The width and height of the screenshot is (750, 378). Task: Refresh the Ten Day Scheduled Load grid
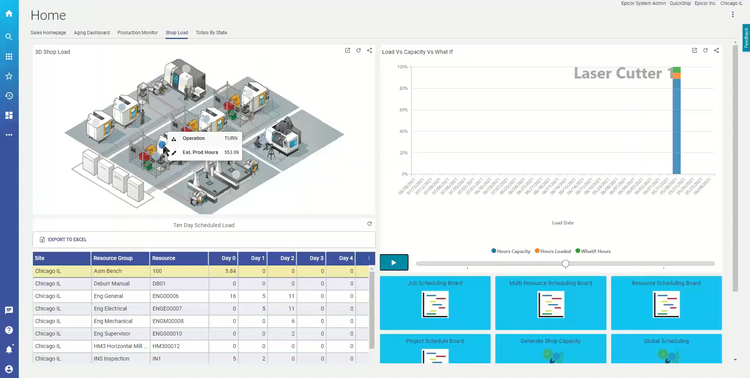(369, 223)
